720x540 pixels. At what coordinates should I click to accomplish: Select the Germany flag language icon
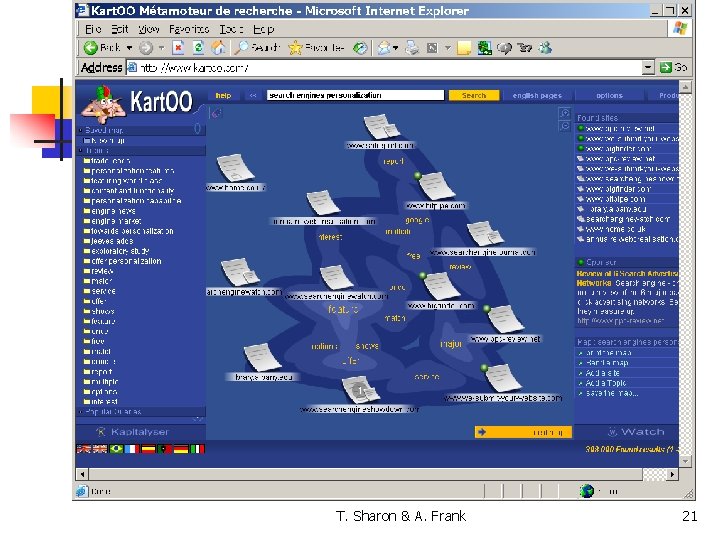pyautogui.click(x=181, y=449)
